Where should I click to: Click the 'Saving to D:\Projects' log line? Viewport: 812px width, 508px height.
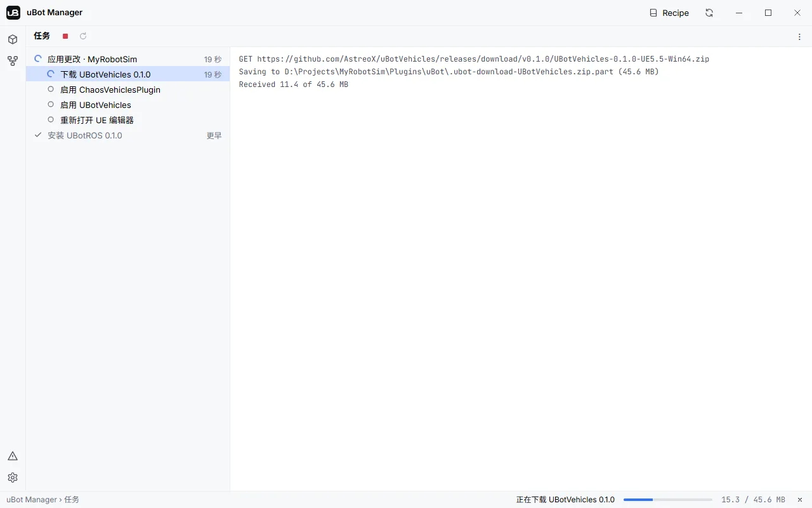[x=449, y=72]
